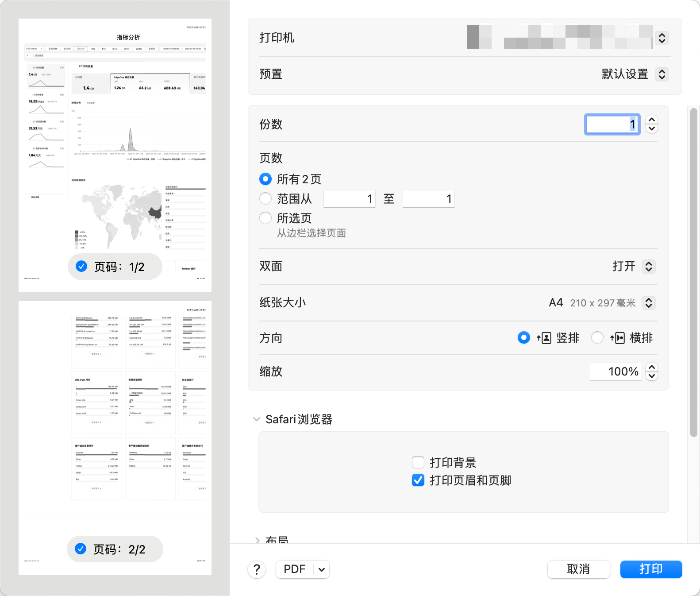Click the 份数 copies input field
The image size is (700, 596).
[612, 124]
